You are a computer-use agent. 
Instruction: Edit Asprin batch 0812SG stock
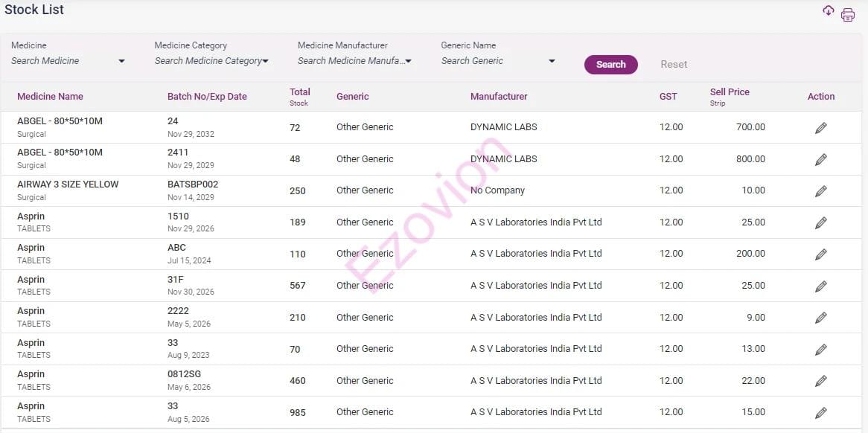820,381
